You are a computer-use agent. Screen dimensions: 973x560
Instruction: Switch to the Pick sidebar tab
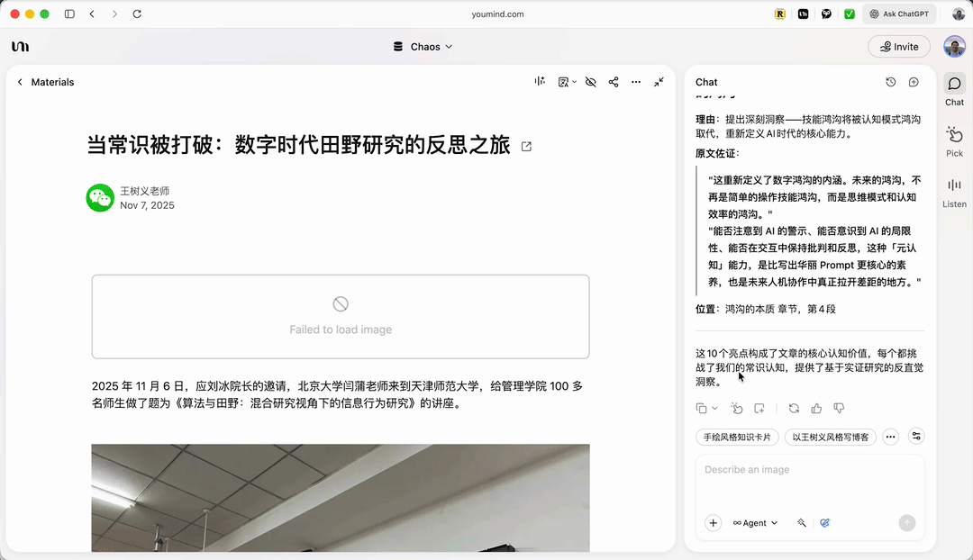pos(954,140)
